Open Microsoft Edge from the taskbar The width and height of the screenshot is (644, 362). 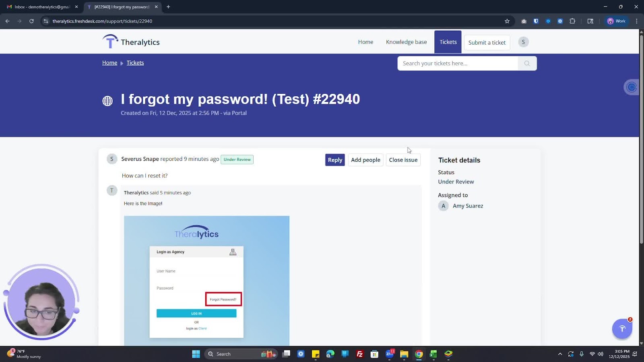pyautogui.click(x=330, y=354)
